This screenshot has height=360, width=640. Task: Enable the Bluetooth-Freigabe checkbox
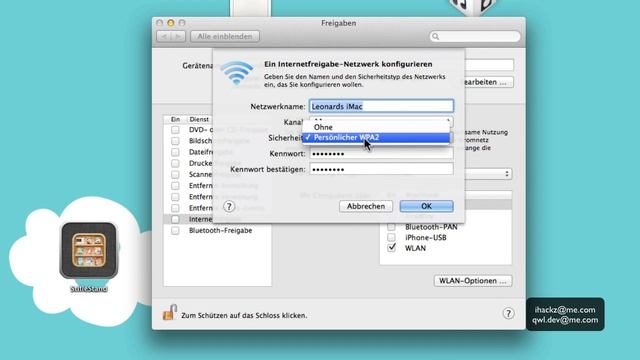(175, 231)
